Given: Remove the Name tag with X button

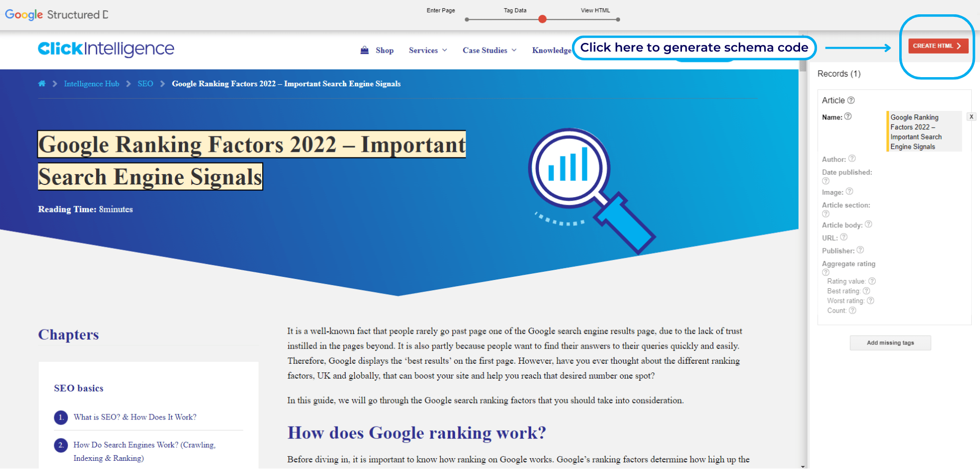Looking at the screenshot, I should point(971,116).
